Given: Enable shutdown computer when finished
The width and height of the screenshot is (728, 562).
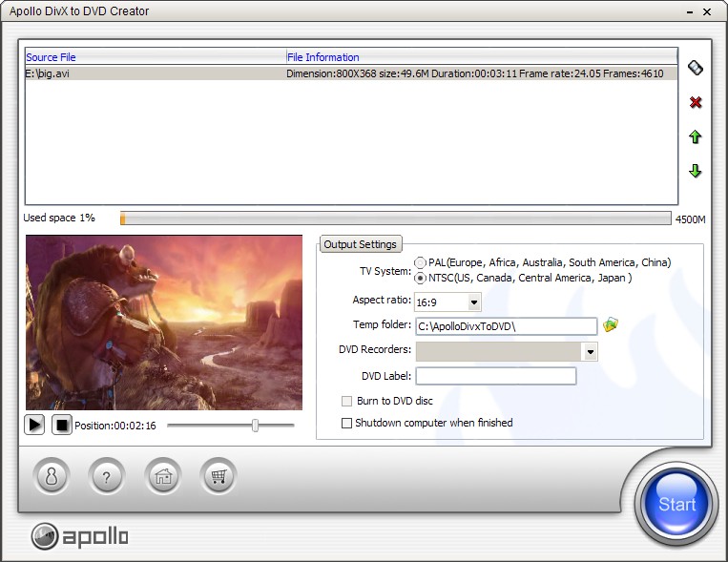Looking at the screenshot, I should tap(347, 423).
